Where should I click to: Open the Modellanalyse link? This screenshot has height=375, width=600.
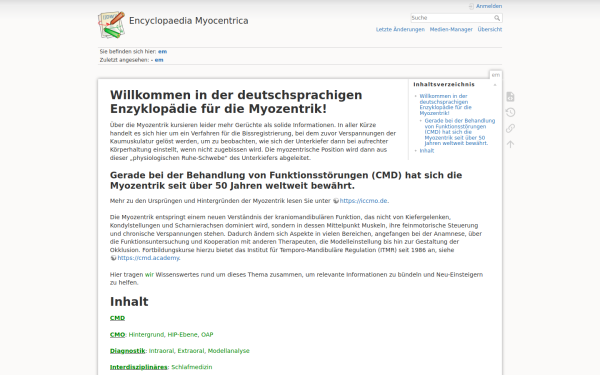228,351
